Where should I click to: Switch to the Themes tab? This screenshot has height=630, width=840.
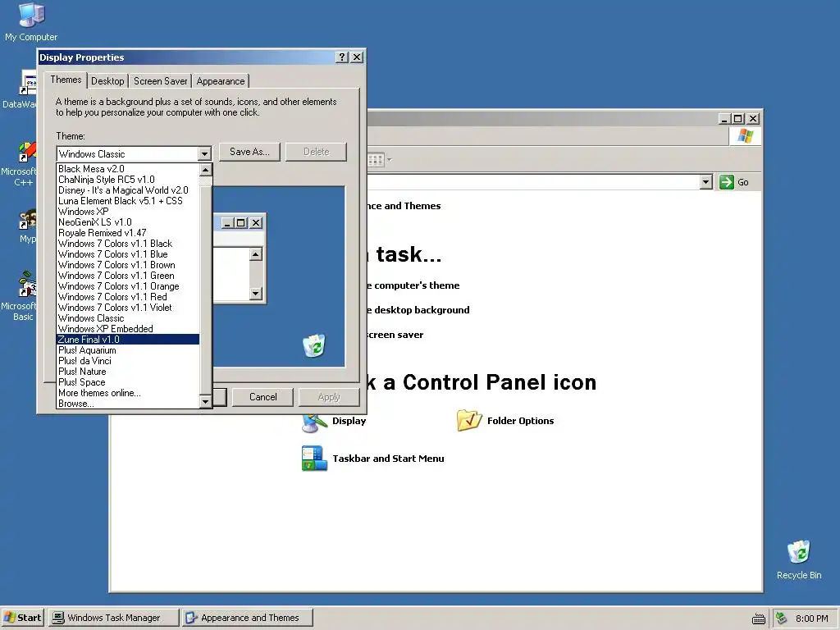click(66, 80)
